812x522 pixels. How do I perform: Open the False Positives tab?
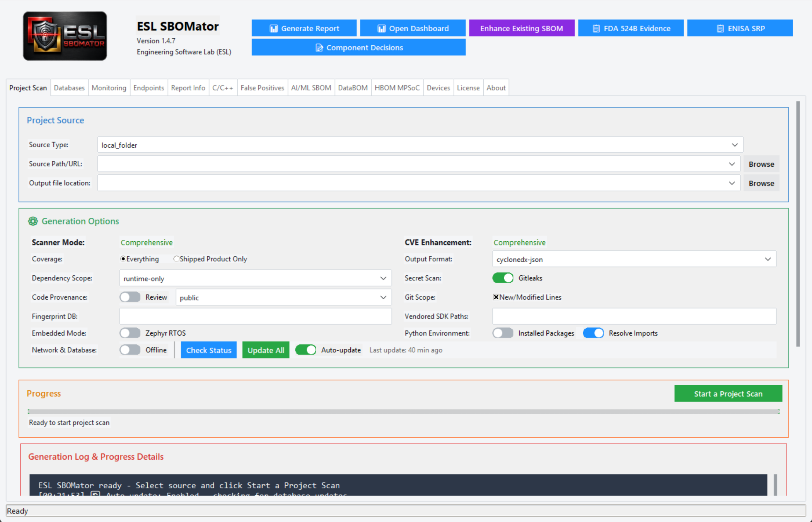click(x=262, y=88)
